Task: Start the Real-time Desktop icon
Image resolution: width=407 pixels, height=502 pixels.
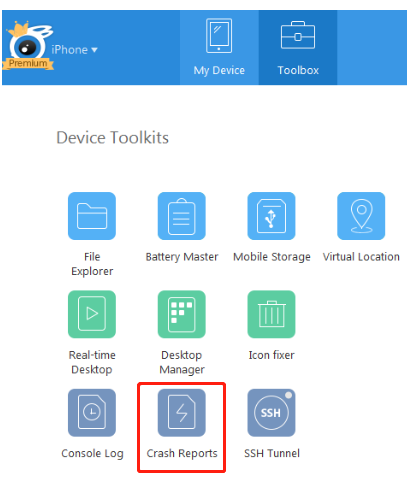Action: point(92,314)
